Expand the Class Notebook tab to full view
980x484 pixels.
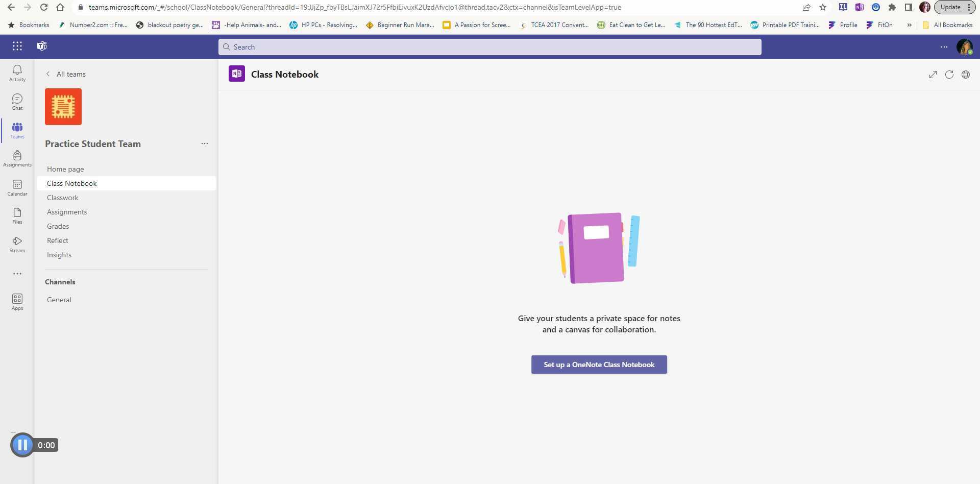coord(933,75)
